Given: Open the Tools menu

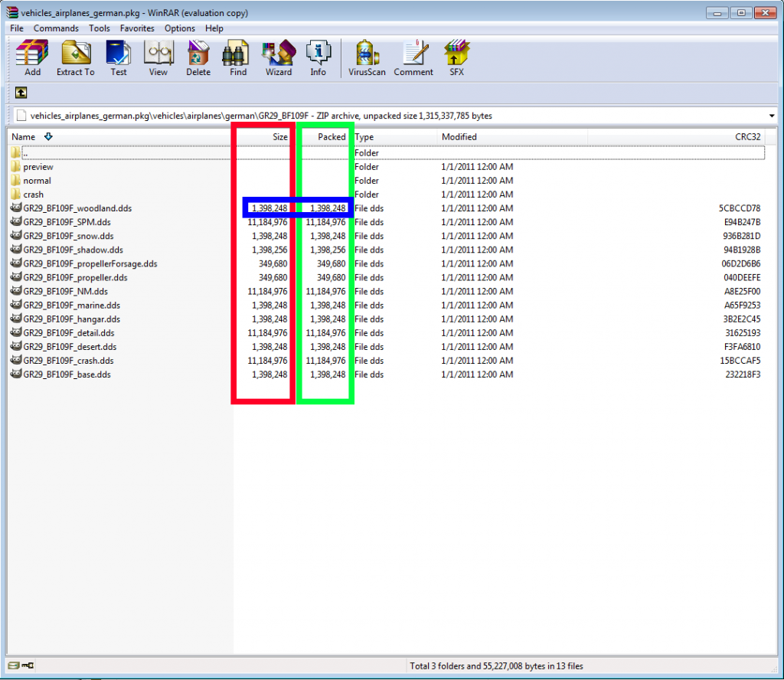Looking at the screenshot, I should coord(99,28).
